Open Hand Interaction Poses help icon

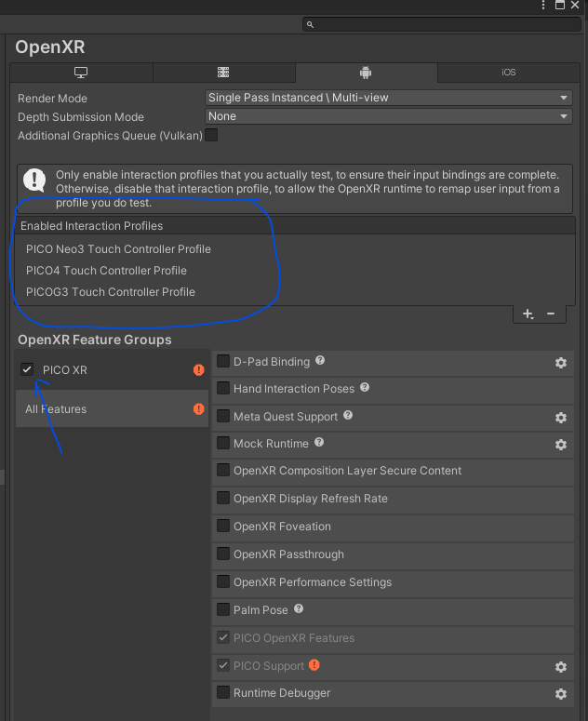tap(365, 388)
